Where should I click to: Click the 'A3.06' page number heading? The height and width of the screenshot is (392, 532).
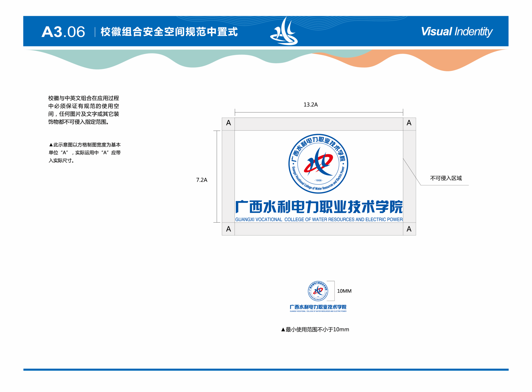pyautogui.click(x=63, y=32)
